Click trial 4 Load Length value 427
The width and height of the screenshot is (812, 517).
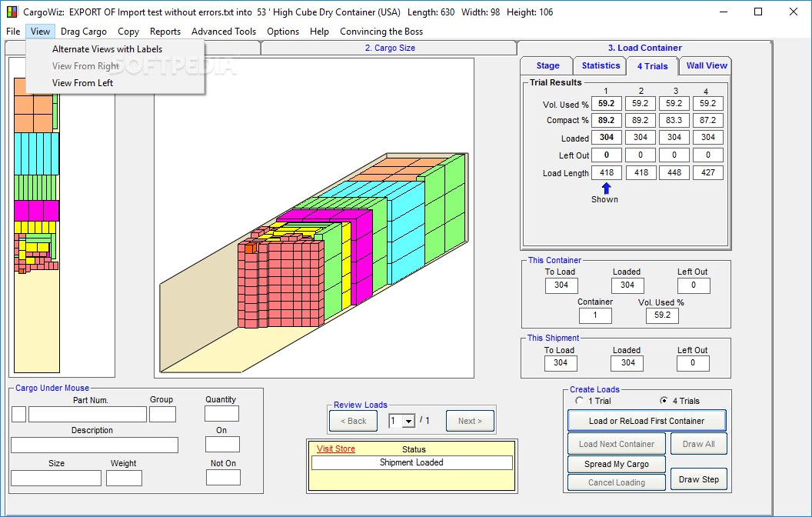707,172
